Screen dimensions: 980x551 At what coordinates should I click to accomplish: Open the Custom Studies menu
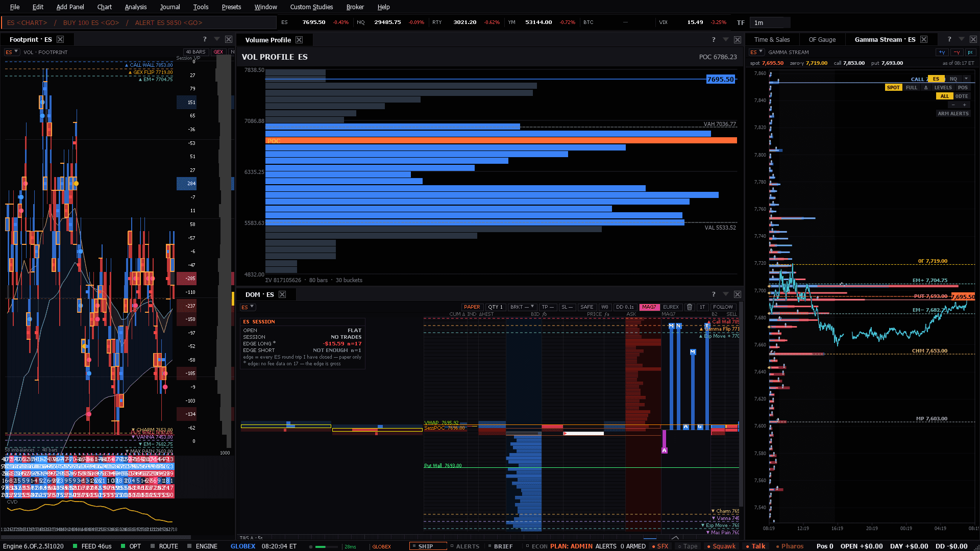pos(311,7)
